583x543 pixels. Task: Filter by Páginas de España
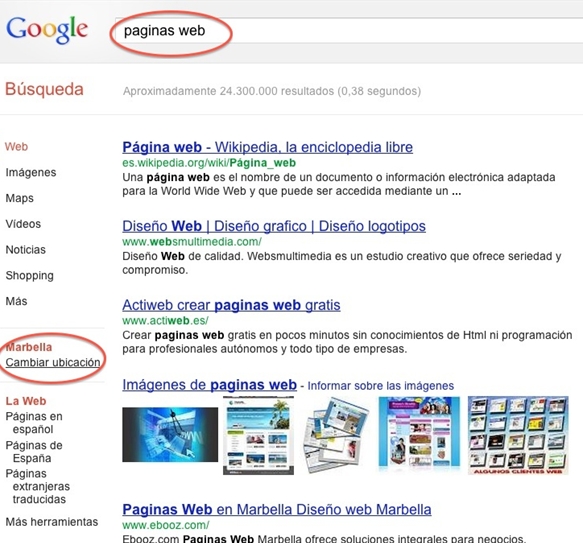pyautogui.click(x=34, y=452)
